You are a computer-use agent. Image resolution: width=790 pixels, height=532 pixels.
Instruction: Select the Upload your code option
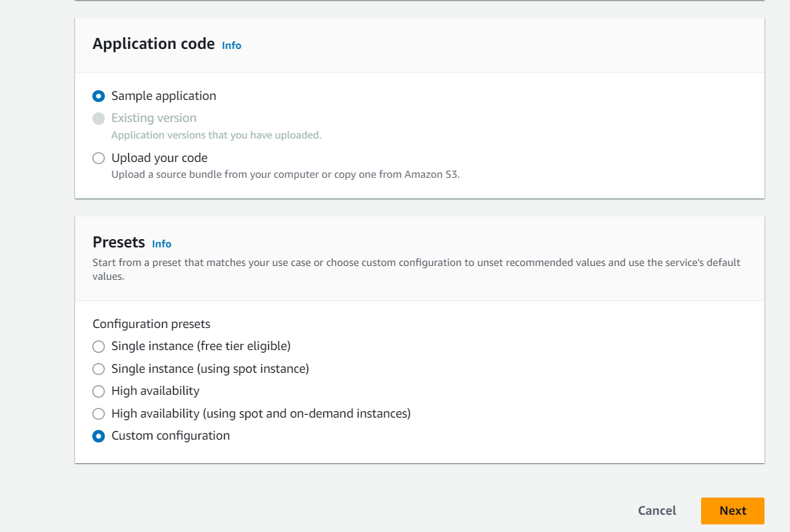(x=99, y=158)
